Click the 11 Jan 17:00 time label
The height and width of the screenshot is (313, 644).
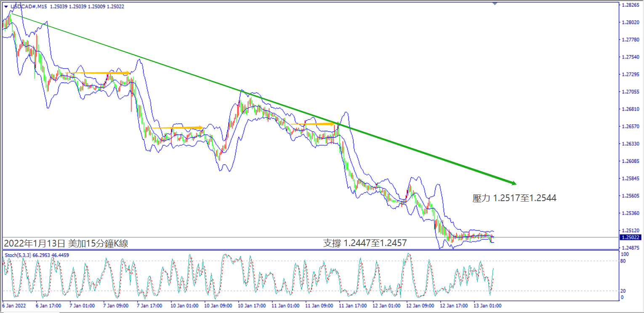pyautogui.click(x=353, y=305)
